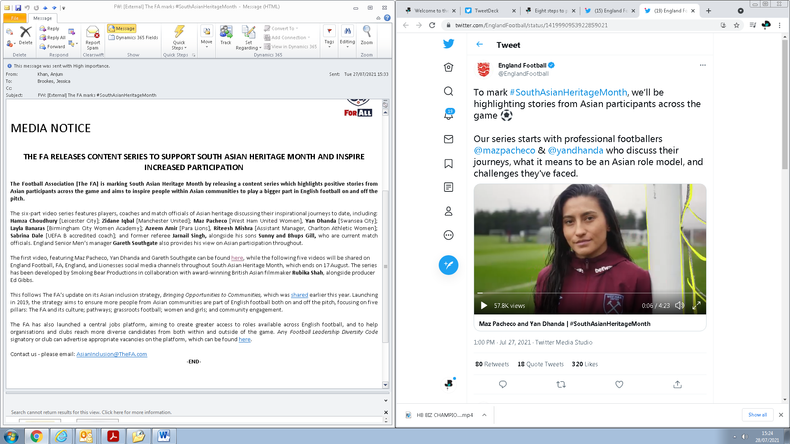Click Show all downloads in Chrome
Screen dimensions: 790x444
757,415
